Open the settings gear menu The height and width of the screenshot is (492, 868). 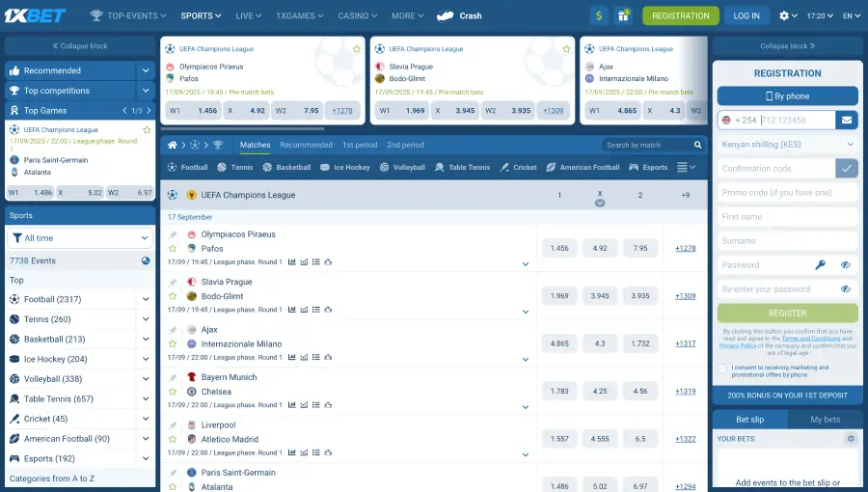(788, 15)
